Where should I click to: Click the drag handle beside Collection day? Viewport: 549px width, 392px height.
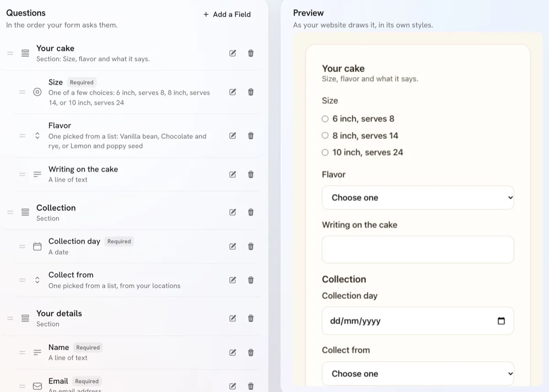[x=22, y=247]
